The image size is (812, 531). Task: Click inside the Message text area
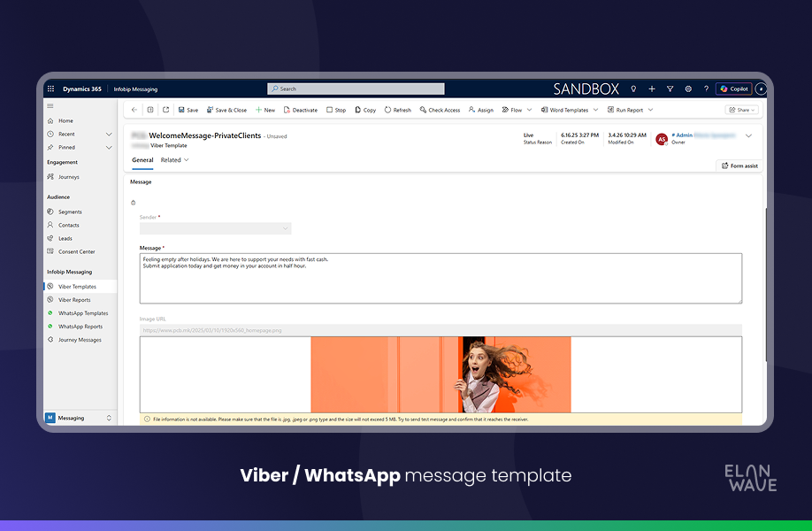point(440,278)
